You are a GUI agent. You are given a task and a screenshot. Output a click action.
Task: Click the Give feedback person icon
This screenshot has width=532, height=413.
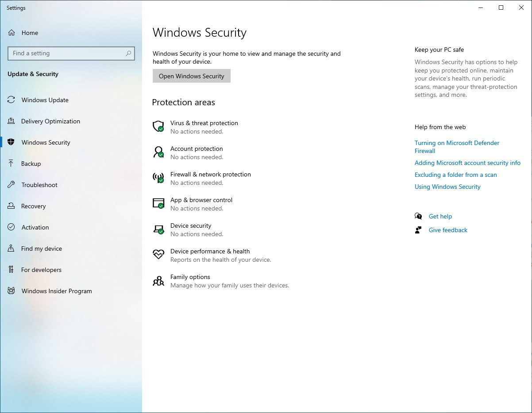tap(418, 230)
